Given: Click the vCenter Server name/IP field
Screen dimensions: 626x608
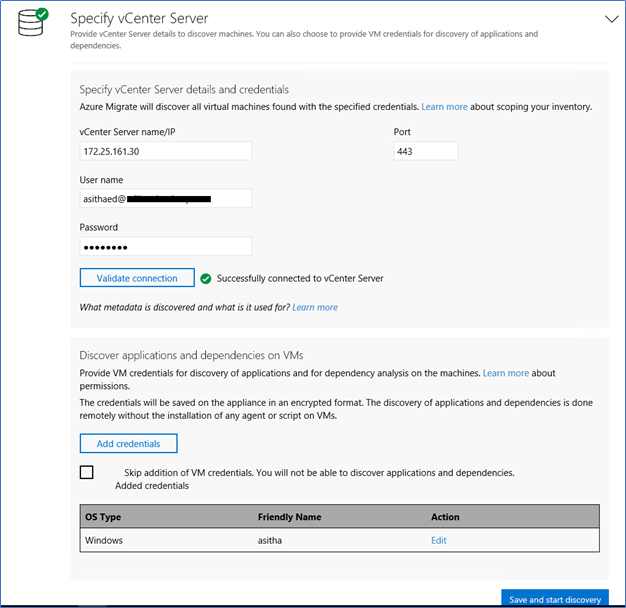Looking at the screenshot, I should (x=166, y=151).
